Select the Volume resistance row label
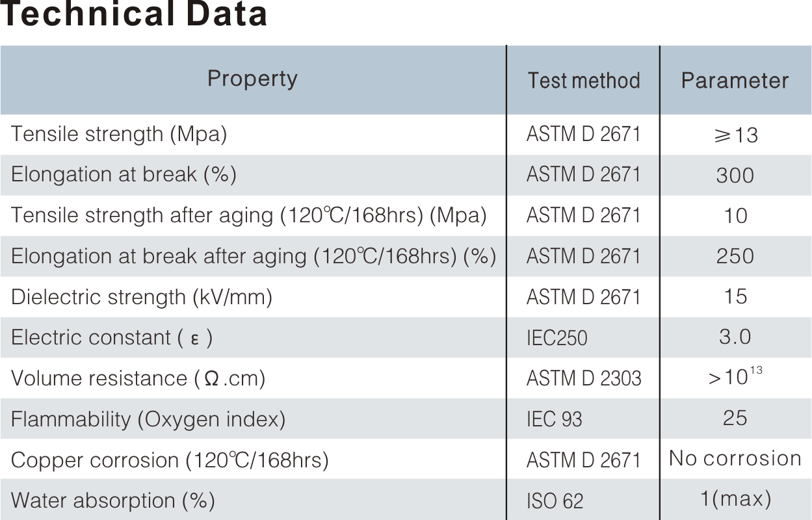Screen dimensions: 812x520 point(138,378)
